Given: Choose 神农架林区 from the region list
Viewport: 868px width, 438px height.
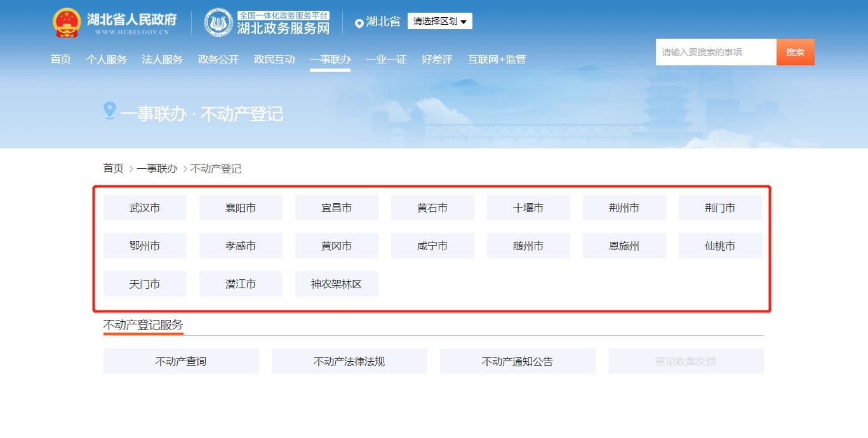Looking at the screenshot, I should pyautogui.click(x=337, y=284).
